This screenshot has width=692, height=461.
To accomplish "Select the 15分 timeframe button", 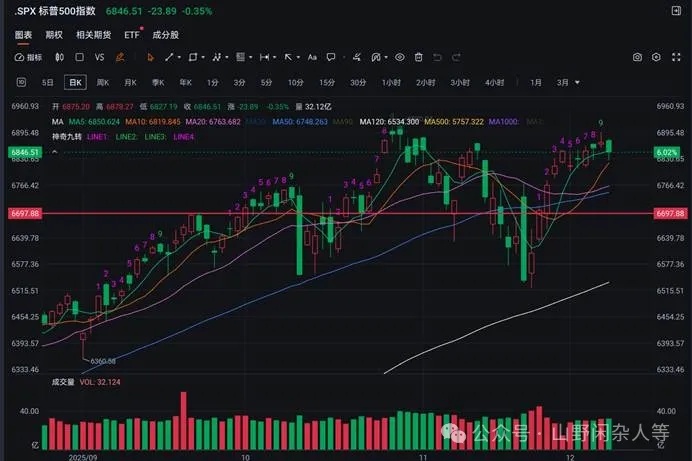I will click(x=327, y=82).
